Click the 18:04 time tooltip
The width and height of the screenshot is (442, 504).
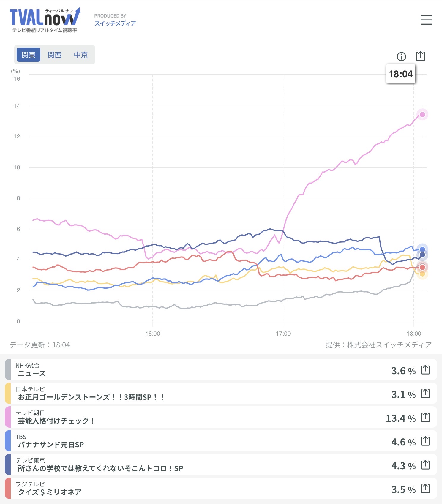point(400,74)
